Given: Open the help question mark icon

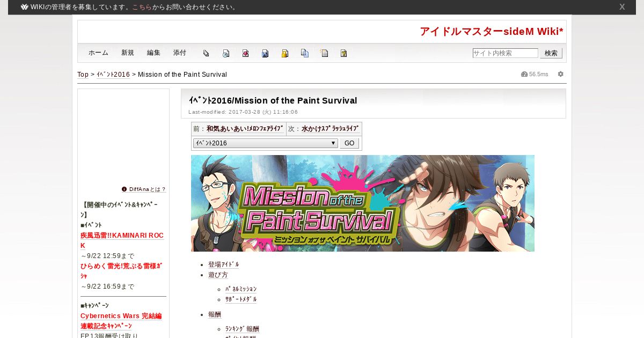Looking at the screenshot, I should pyautogui.click(x=344, y=53).
